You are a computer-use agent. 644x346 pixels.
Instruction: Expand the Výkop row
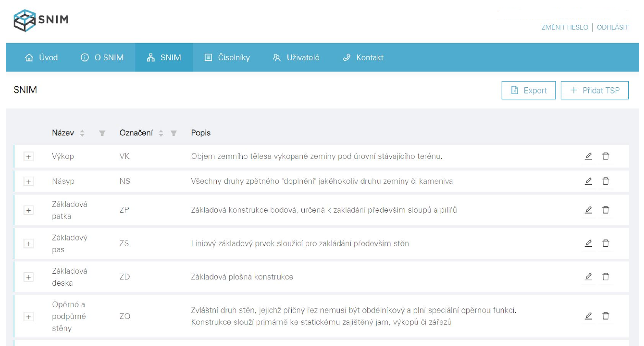(29, 157)
